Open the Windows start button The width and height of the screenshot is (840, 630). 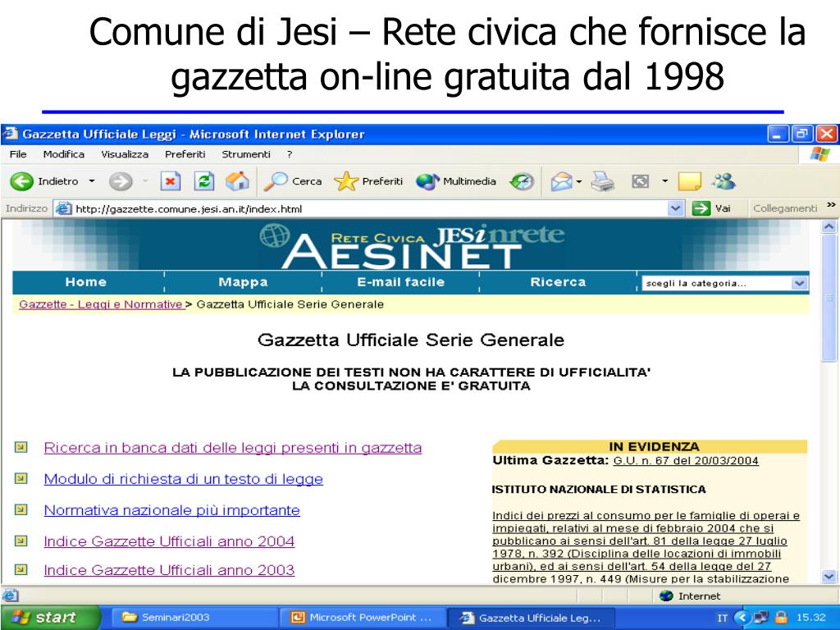click(49, 617)
